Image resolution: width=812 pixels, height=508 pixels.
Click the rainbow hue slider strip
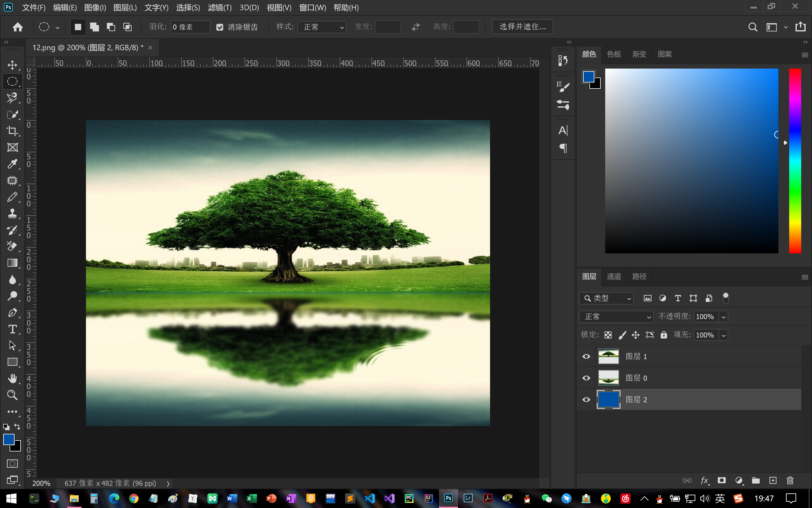pos(795,161)
